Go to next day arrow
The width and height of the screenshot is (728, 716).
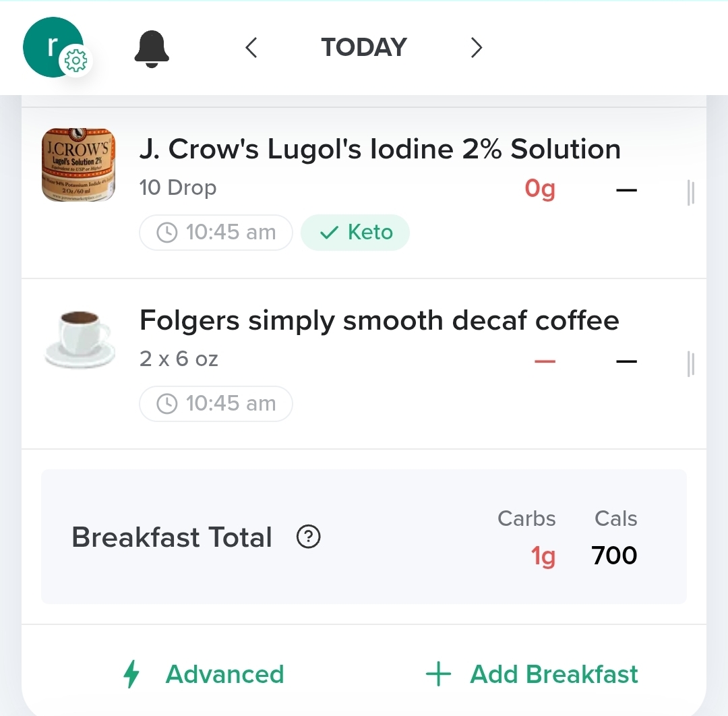[477, 47]
